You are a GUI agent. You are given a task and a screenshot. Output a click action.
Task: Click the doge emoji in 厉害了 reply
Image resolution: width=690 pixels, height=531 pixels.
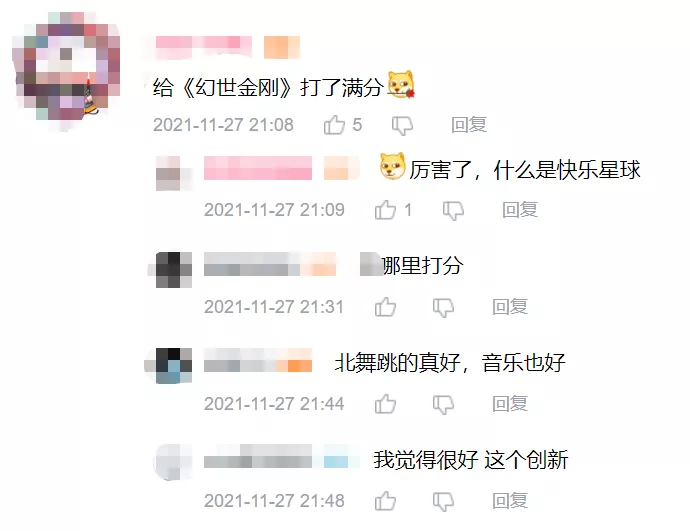coord(392,166)
